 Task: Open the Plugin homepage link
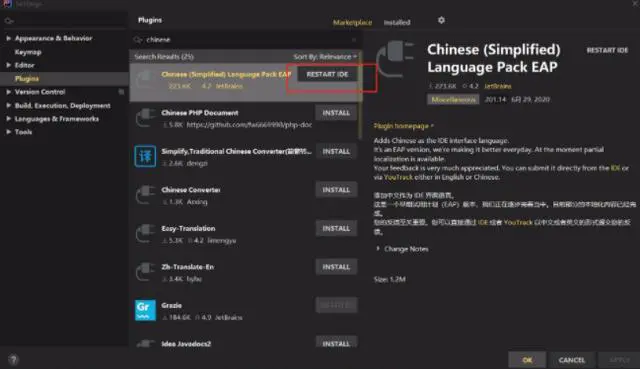(403, 126)
